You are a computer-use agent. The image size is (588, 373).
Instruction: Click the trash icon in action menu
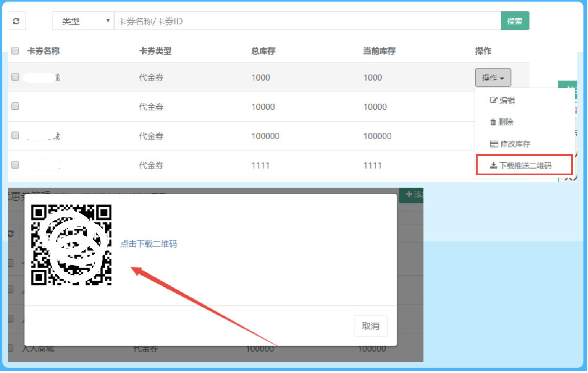(x=493, y=122)
